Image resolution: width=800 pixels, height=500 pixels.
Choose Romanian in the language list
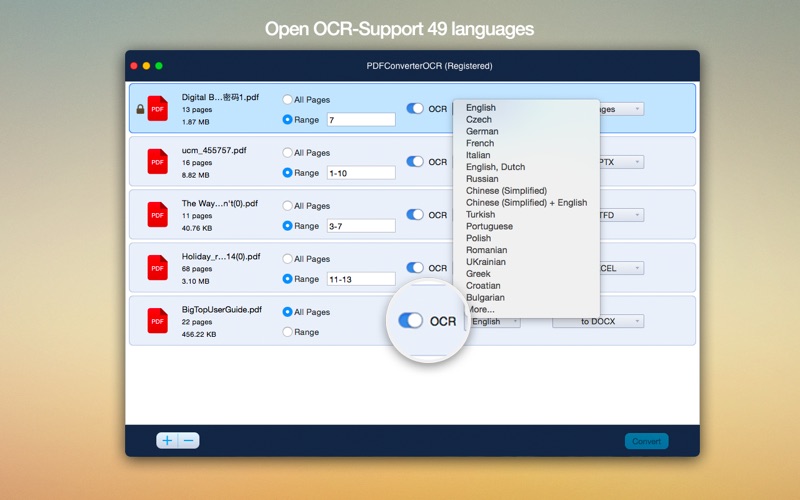tap(526, 250)
